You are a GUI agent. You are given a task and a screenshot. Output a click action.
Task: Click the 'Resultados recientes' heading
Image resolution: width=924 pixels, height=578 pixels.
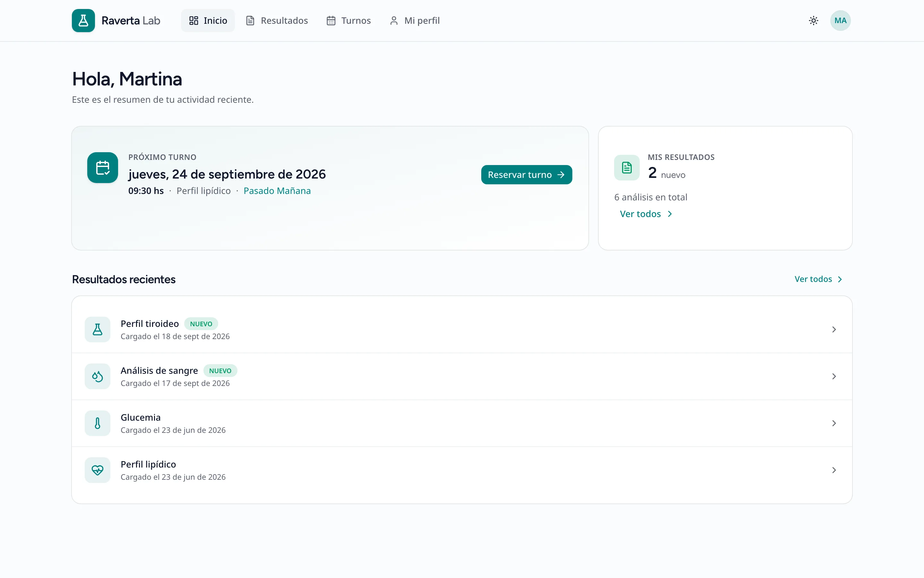point(124,279)
